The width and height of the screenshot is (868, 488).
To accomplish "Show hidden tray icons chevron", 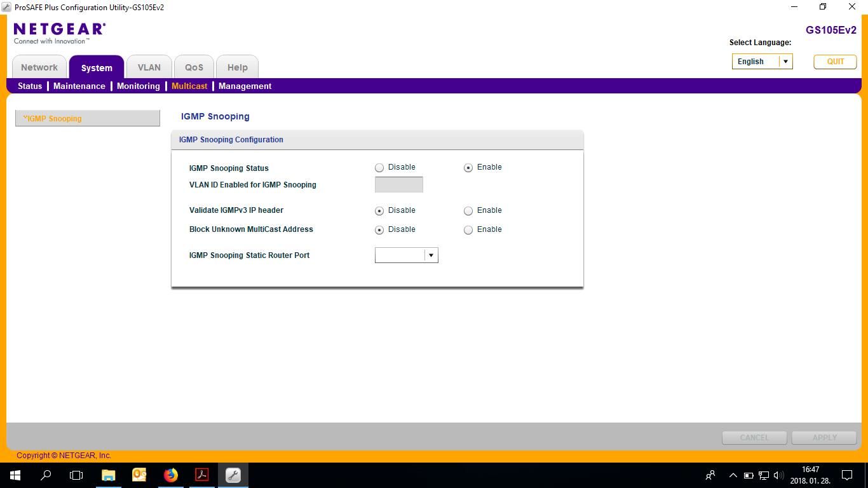I will 733,475.
